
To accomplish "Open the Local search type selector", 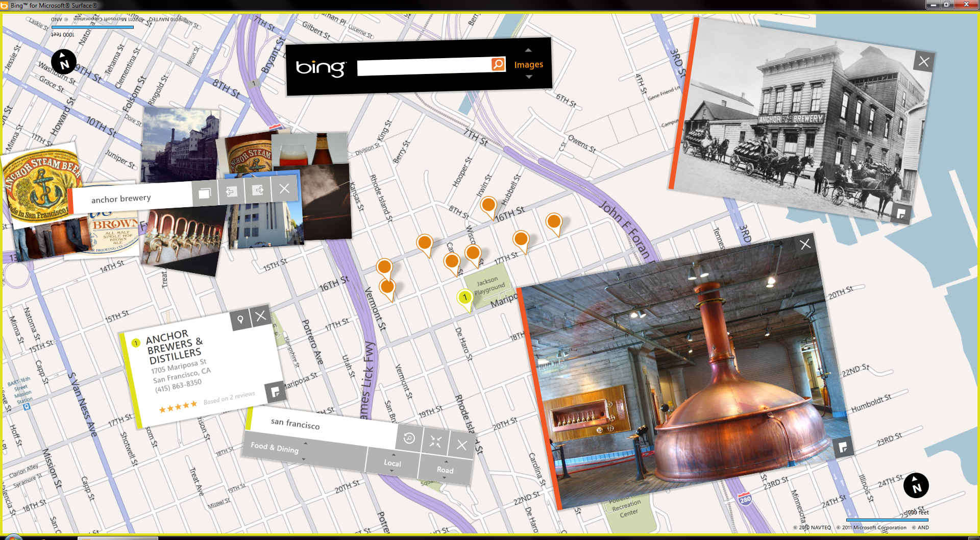I will click(393, 463).
